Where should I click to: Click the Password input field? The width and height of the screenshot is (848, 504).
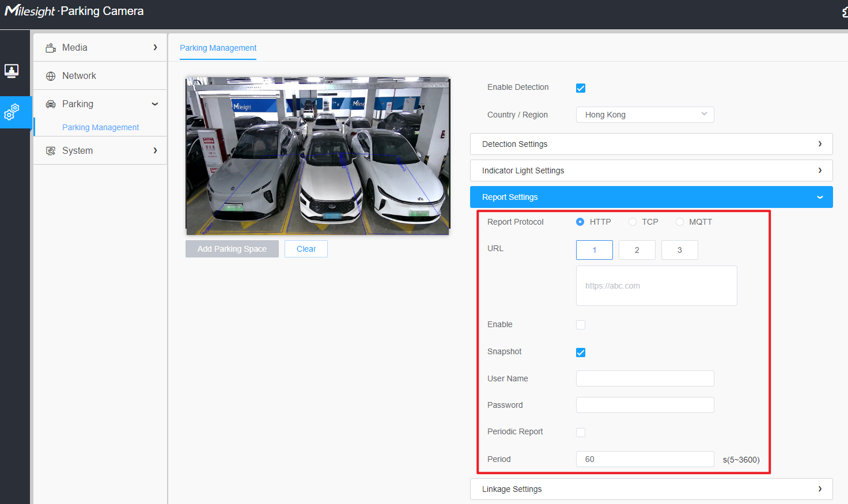pos(645,405)
